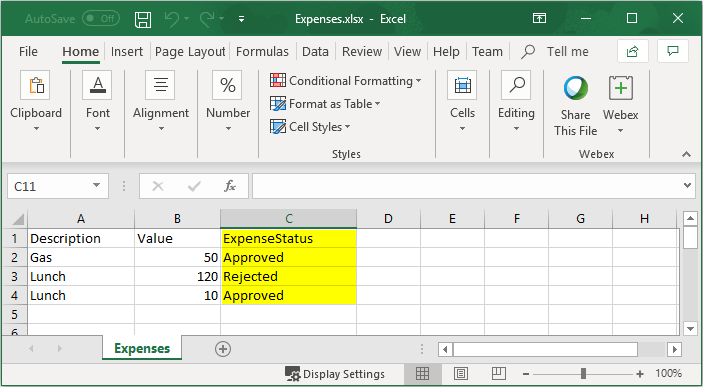Open Display Settings in status bar

click(x=335, y=374)
